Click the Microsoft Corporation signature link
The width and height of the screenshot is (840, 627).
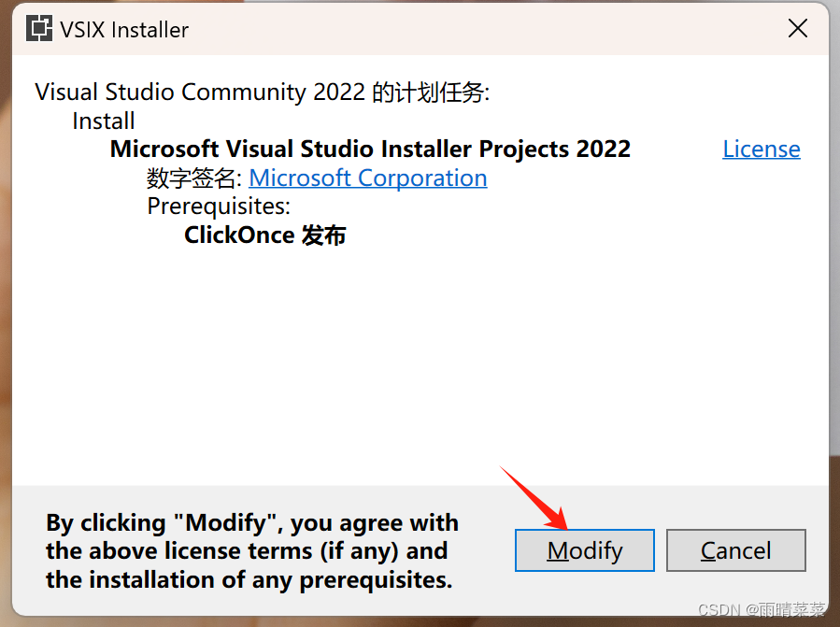(x=367, y=178)
